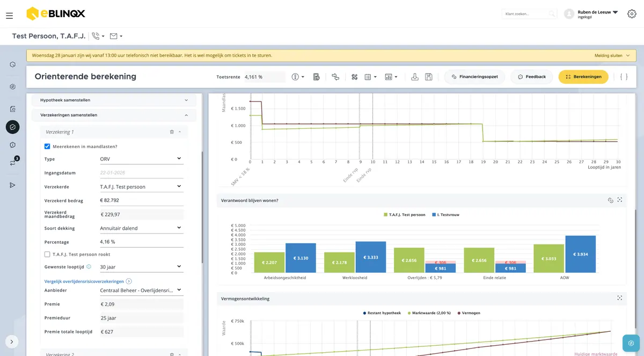The image size is (644, 356).
Task: Toggle the Vermogen legend series
Action: point(469,313)
